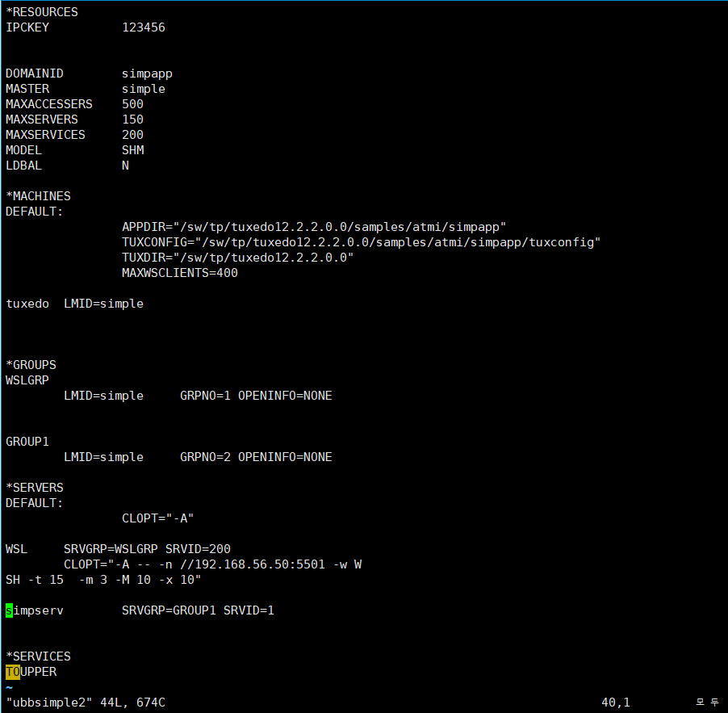
Task: Click LMID=simple on the tuxedo line
Action: click(103, 304)
